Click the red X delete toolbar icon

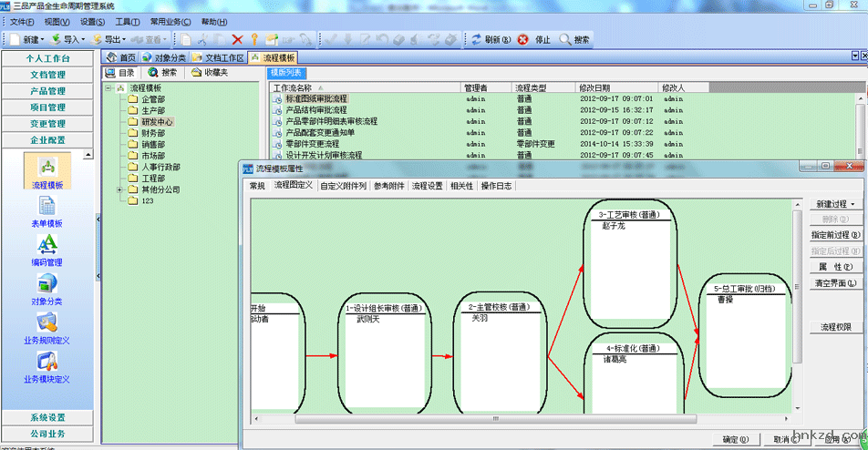click(237, 39)
